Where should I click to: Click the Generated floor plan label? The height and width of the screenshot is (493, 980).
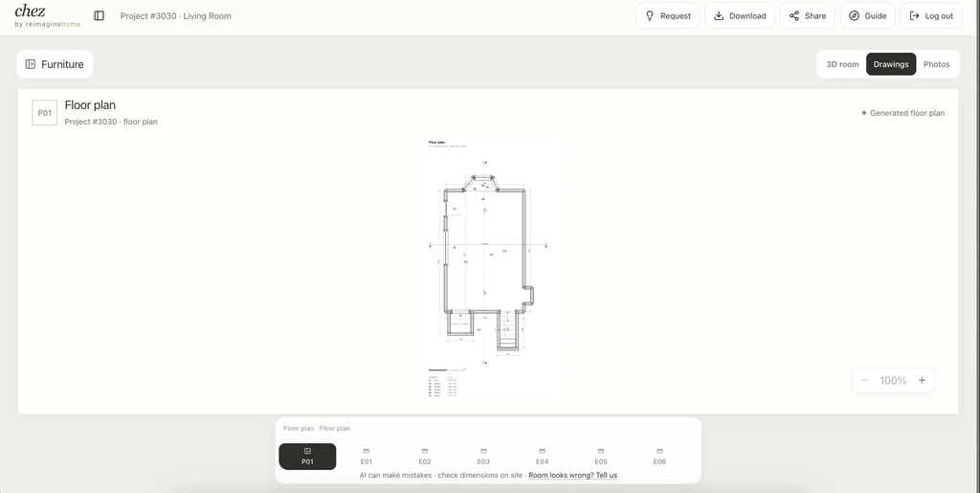click(903, 113)
